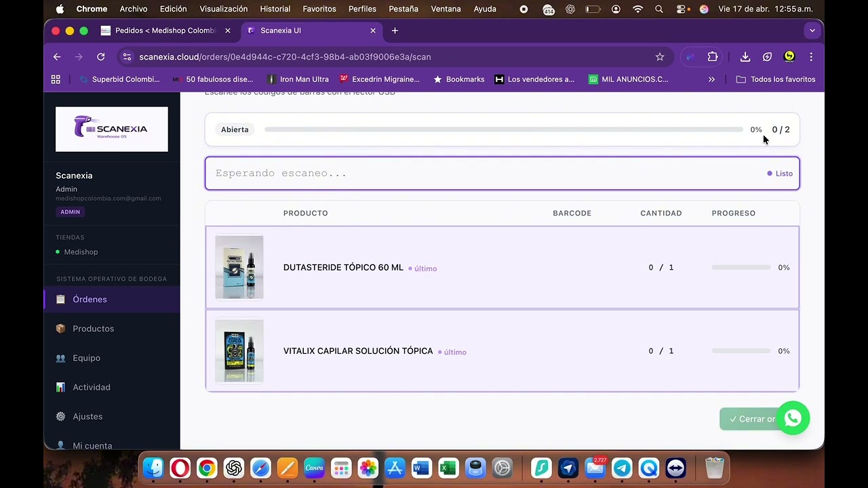Focus the 'Esperando escaneo...' input field
Image resolution: width=868 pixels, height=488 pixels.
point(502,174)
